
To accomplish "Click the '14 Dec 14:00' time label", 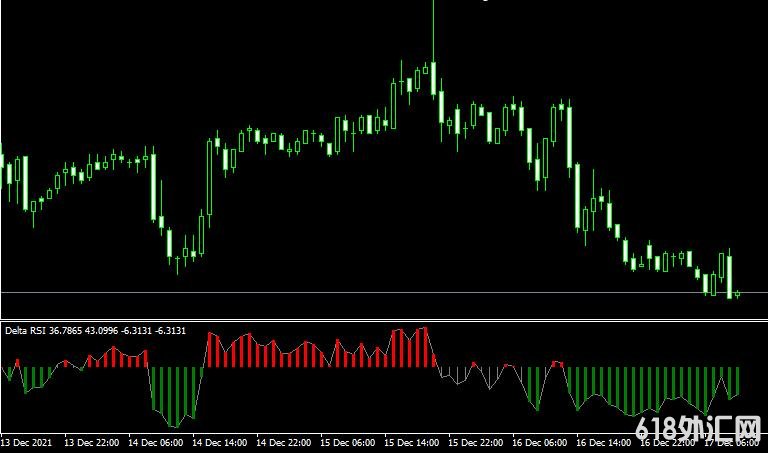I will [x=219, y=443].
